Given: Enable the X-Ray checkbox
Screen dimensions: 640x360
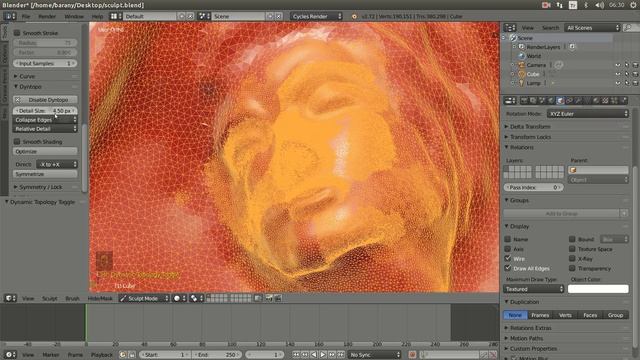Looking at the screenshot, I should click(572, 259).
